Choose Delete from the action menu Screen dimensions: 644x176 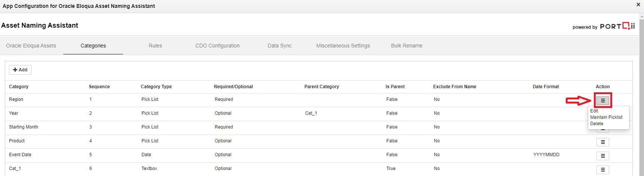(x=596, y=124)
